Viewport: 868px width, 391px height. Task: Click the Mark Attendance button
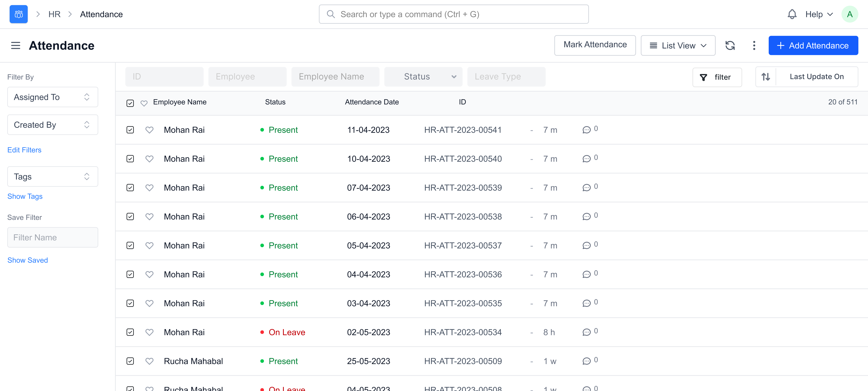(595, 45)
